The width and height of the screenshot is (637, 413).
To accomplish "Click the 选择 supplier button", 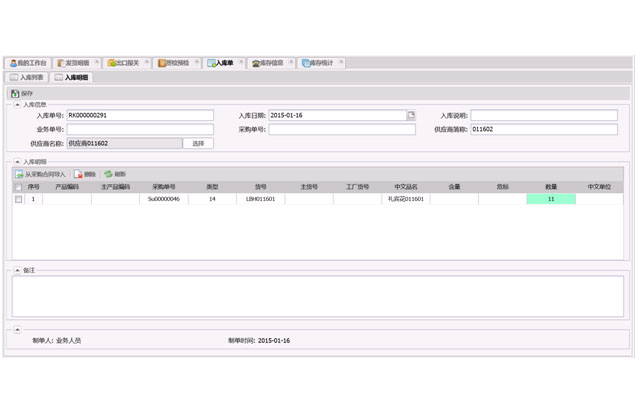I will (x=198, y=143).
